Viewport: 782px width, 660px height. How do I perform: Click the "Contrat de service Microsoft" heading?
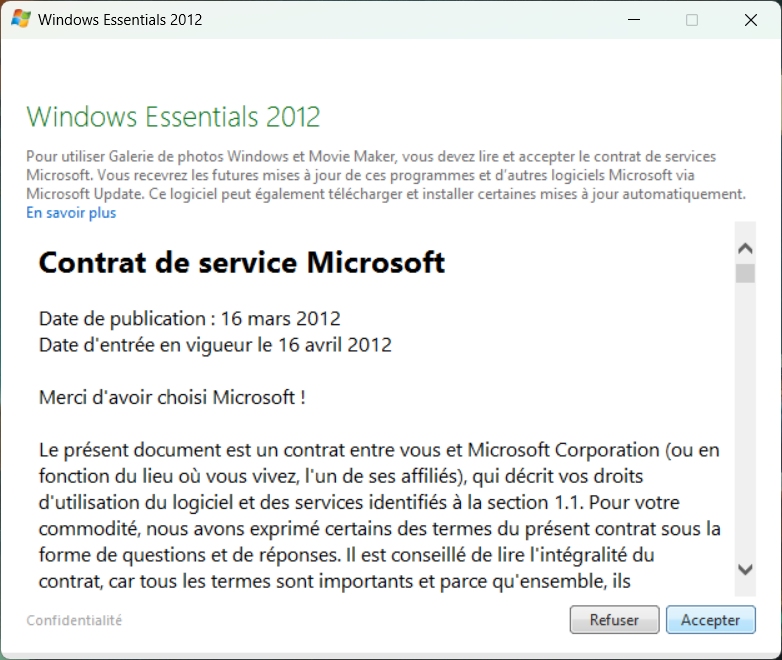241,263
